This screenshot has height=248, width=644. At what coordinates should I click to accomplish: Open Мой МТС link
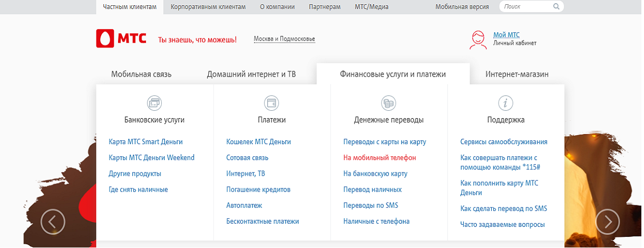pyautogui.click(x=506, y=35)
